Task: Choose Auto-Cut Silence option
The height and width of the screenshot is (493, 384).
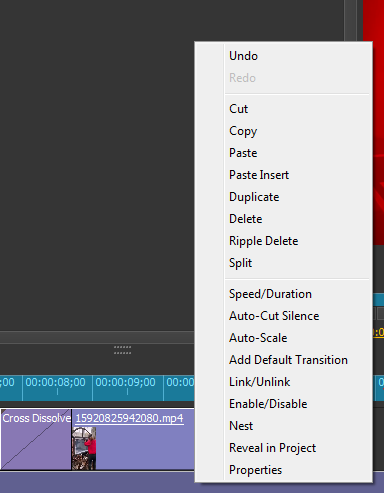Action: point(283,316)
